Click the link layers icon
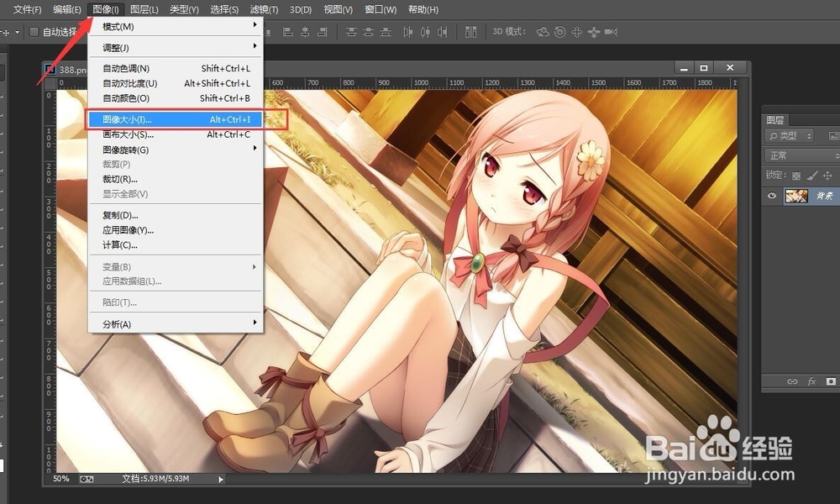 tap(792, 381)
